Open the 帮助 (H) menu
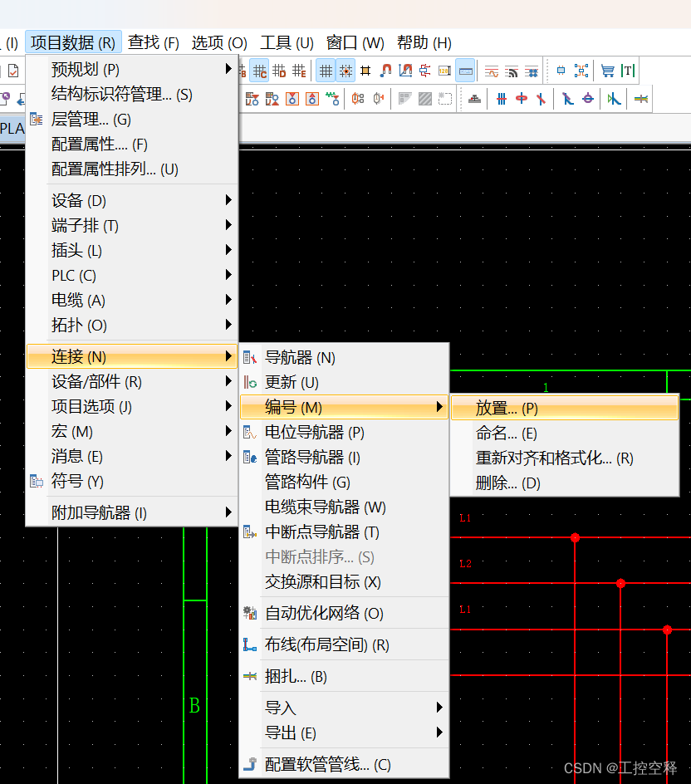The image size is (691, 784). pyautogui.click(x=424, y=43)
